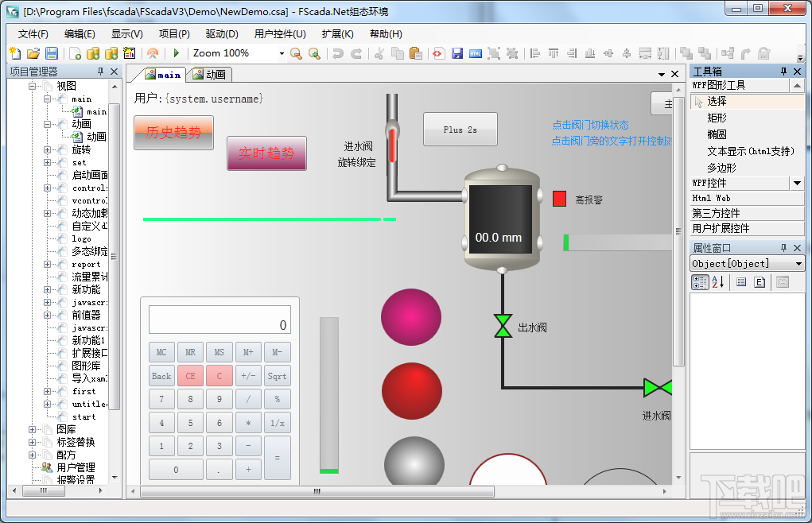The width and height of the screenshot is (812, 523).
Task: Pin the 工具箱 toolbox panel
Action: [x=783, y=72]
